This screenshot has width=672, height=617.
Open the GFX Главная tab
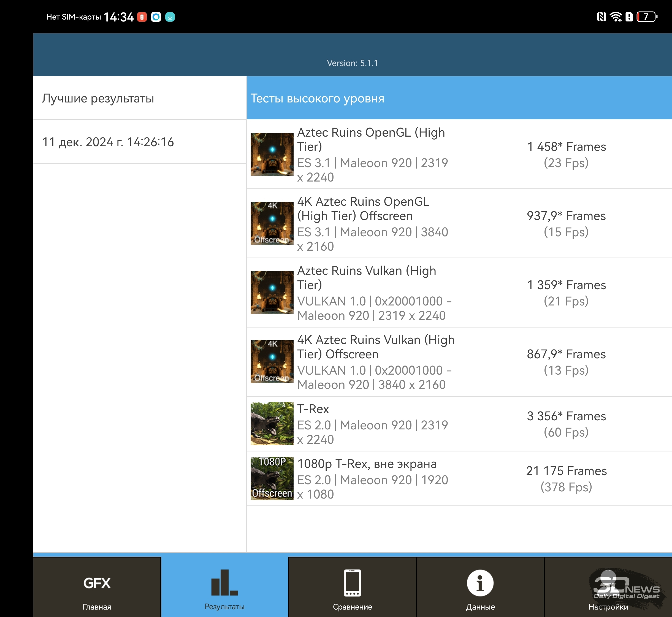97,587
